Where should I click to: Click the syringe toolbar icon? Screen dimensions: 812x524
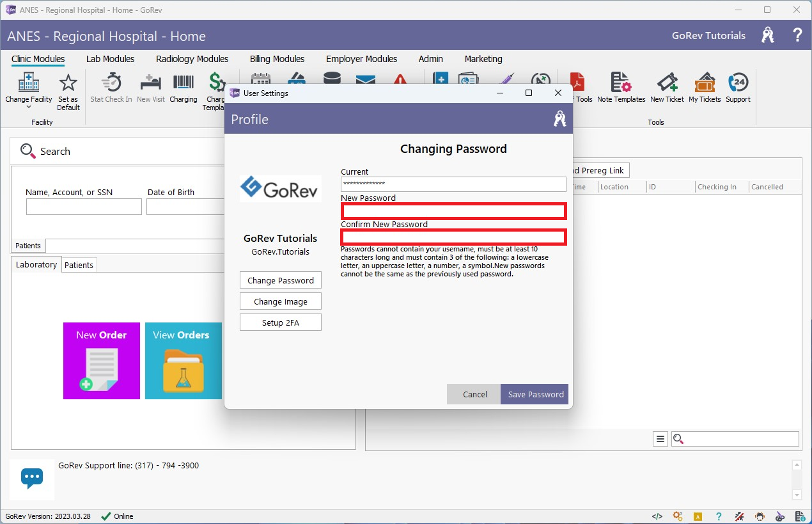coord(506,79)
